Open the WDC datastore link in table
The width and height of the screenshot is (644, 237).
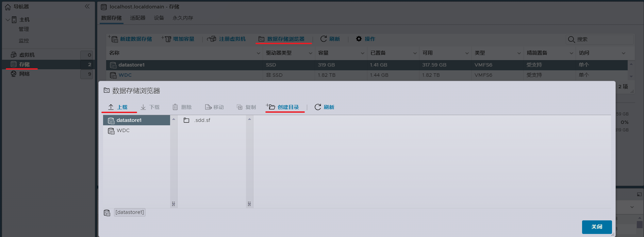[125, 75]
